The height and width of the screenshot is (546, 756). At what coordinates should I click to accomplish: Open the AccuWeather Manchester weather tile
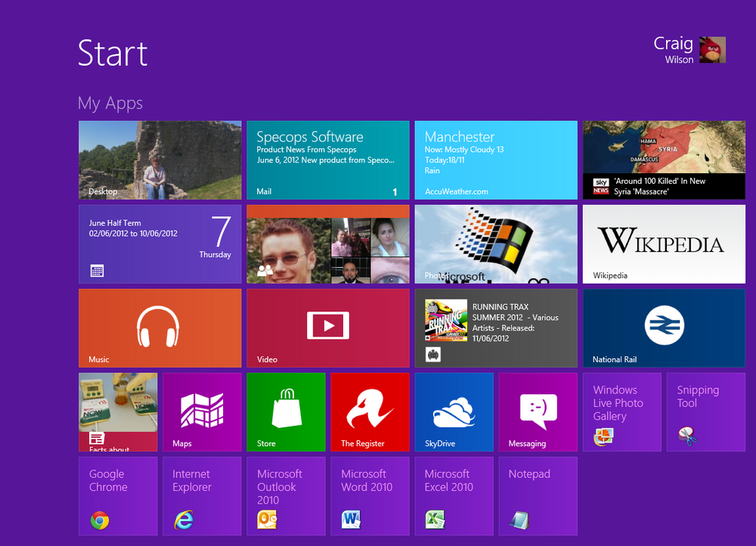coord(496,160)
